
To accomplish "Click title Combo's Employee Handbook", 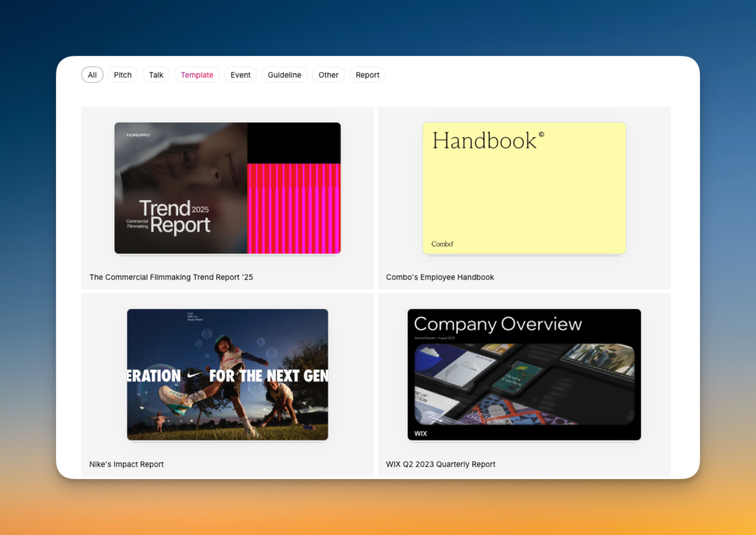I will click(x=440, y=277).
